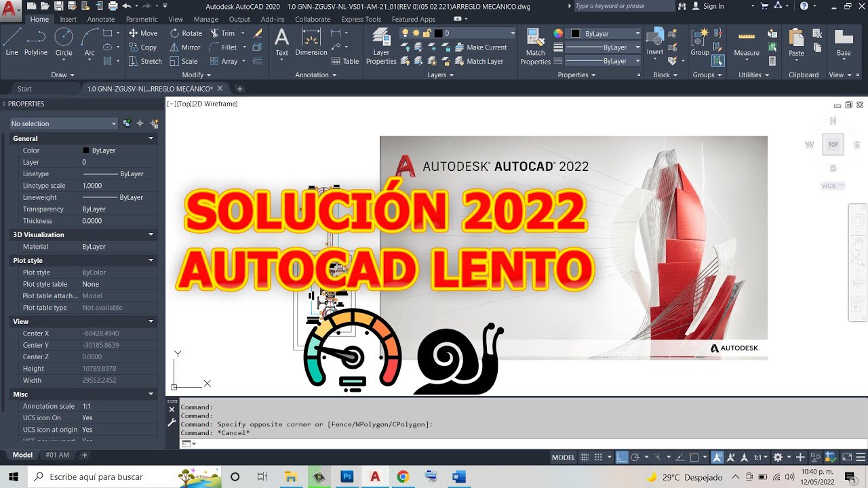The image size is (868, 488).
Task: Open the No selection dropdown
Action: [64, 123]
